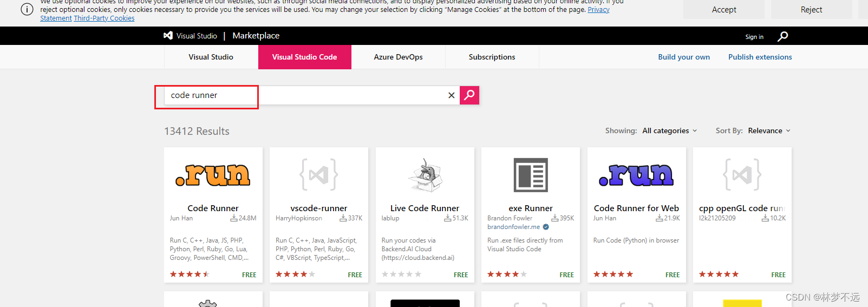Submit search with pink magnifier button
This screenshot has width=868, height=307.
point(469,95)
